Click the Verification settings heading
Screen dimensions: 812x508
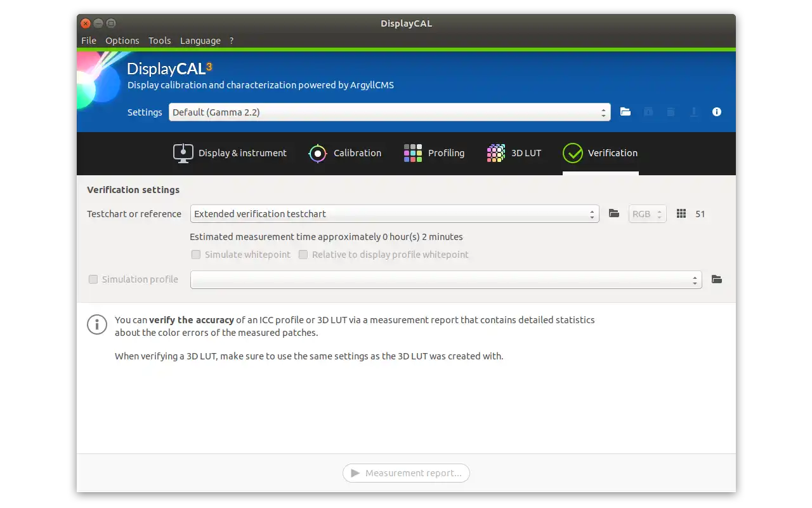coord(133,190)
